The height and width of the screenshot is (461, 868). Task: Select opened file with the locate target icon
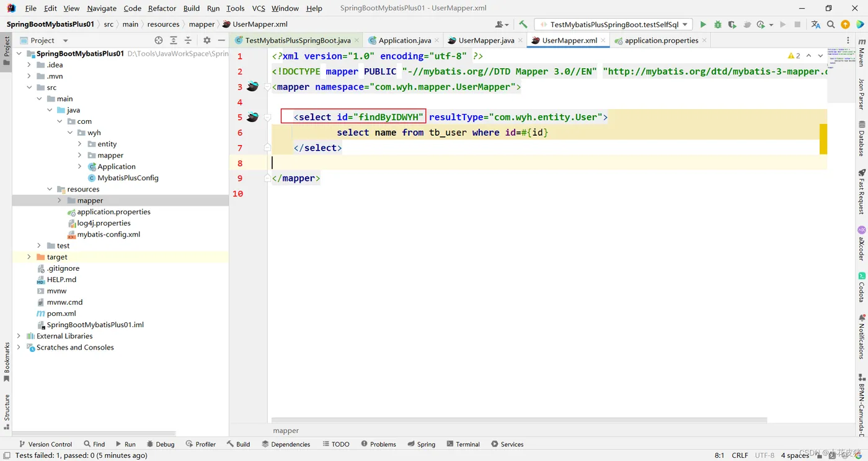(x=159, y=40)
